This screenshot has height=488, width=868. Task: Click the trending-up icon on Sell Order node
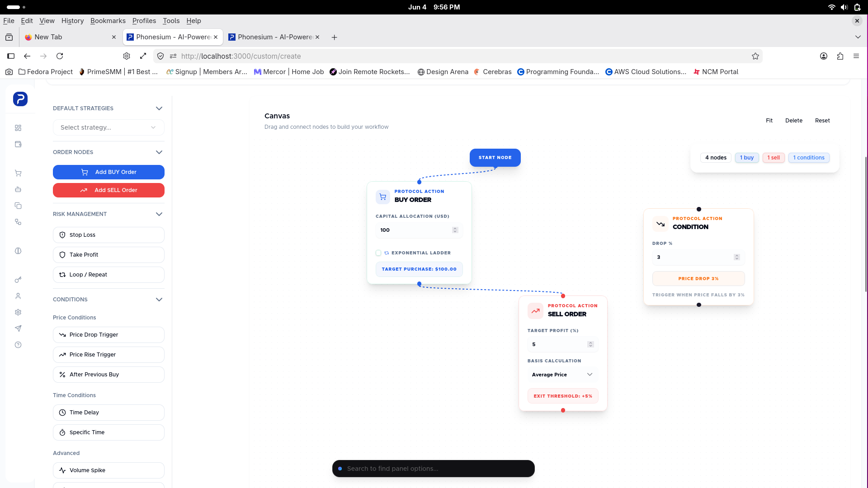[x=535, y=311]
